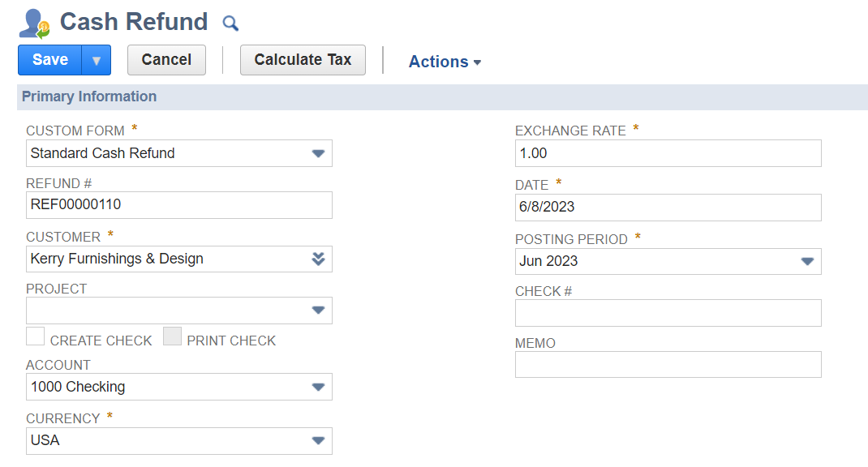Screen dimensions: 868x467
Task: Click the Refund # input field
Action: (x=178, y=205)
